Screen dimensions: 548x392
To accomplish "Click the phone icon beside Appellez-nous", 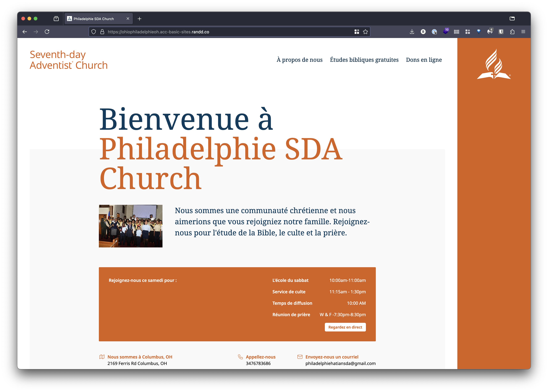I will click(x=240, y=357).
